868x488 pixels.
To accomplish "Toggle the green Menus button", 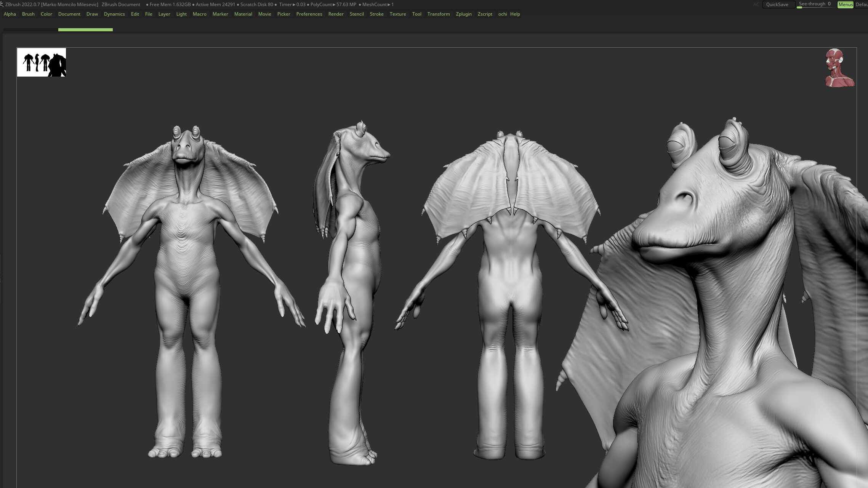I will tap(846, 4).
